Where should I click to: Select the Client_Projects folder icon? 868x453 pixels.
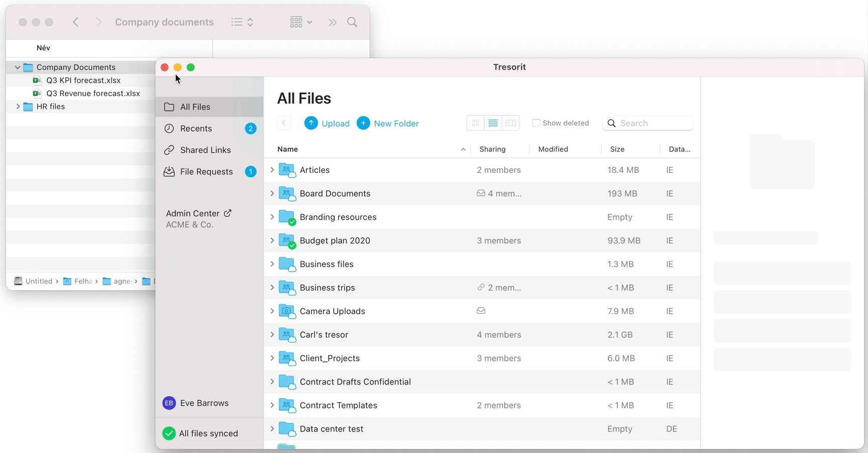point(287,358)
